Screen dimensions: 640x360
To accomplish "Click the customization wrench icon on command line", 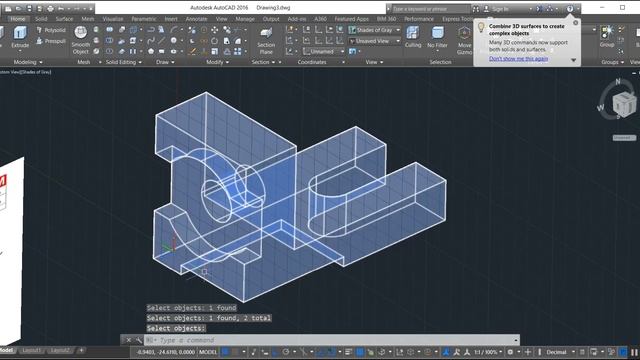I will [x=139, y=340].
